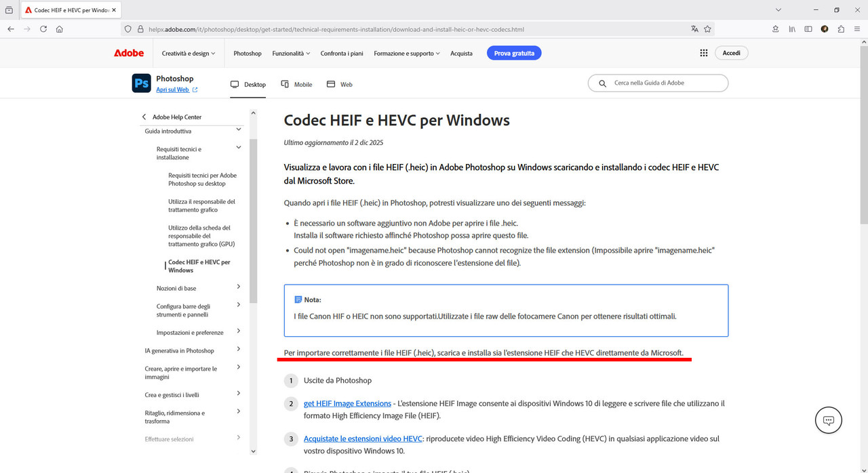Toggle the Firefox sidebar icon
This screenshot has height=473, width=868.
tap(808, 29)
